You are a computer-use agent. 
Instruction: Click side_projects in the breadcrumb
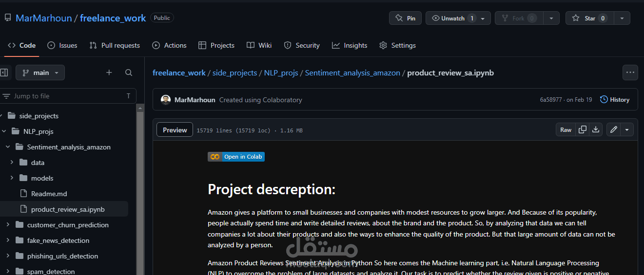coord(235,73)
